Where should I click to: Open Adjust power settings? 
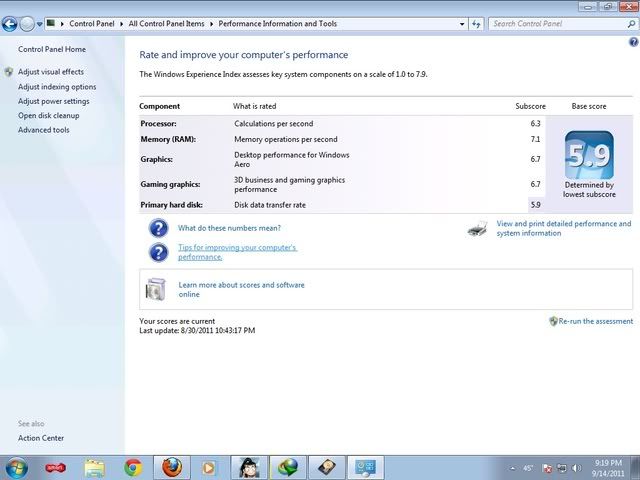[x=53, y=101]
